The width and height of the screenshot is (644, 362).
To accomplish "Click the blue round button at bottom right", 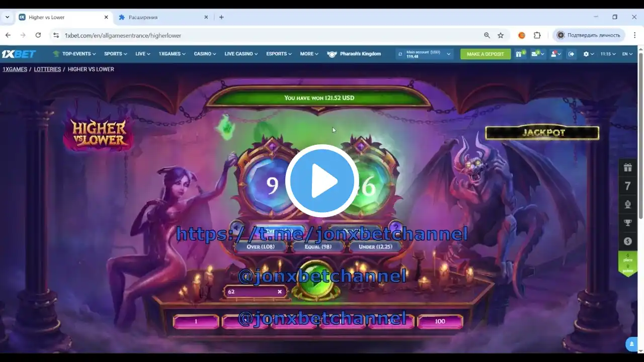I will 632,344.
